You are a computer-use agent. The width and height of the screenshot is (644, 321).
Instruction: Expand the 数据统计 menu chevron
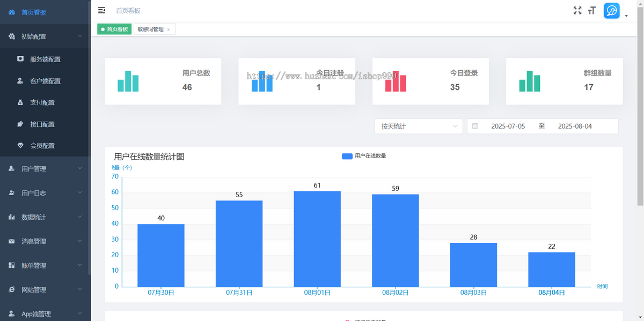[80, 217]
